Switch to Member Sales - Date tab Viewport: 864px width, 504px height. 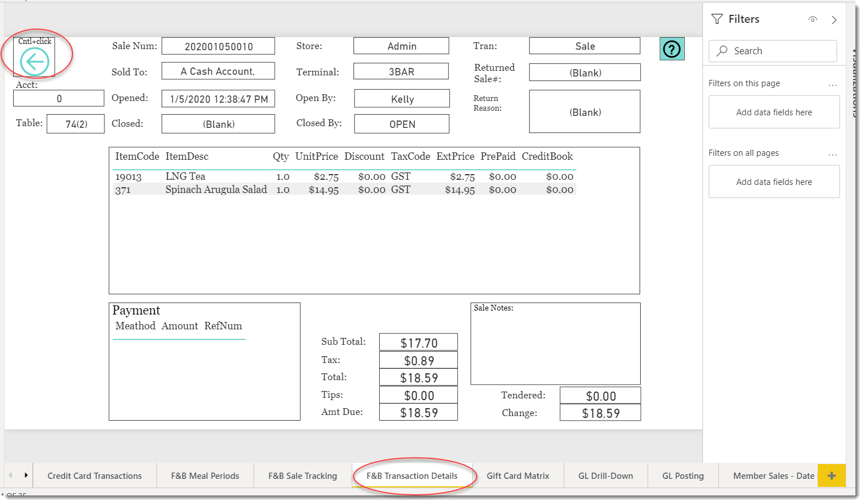pyautogui.click(x=768, y=475)
